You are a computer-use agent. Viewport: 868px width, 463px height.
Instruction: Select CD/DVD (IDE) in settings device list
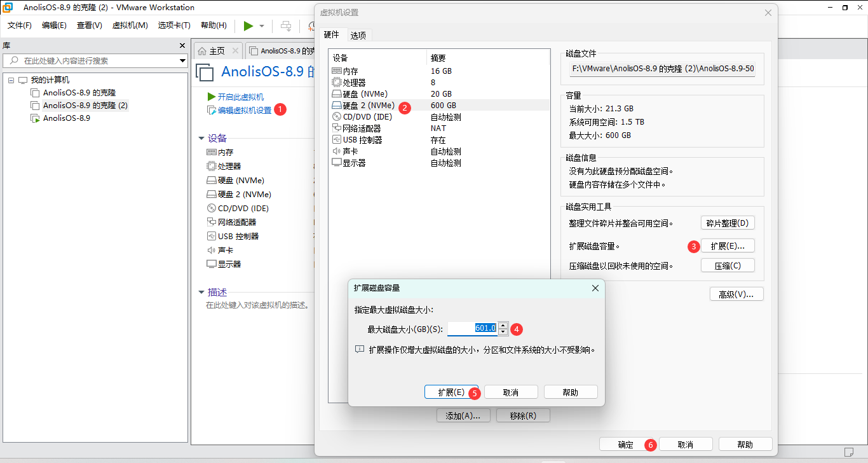[367, 117]
